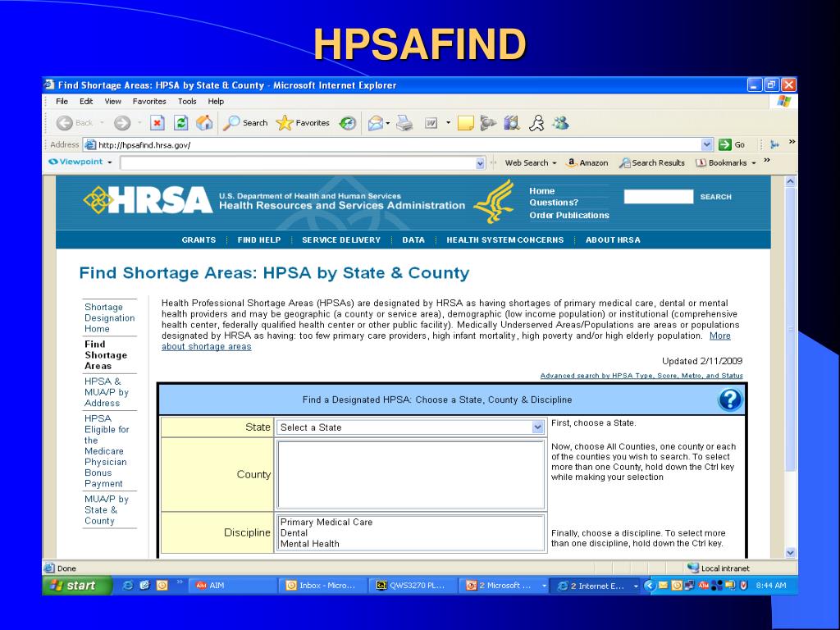Click the Forward arrow button
The height and width of the screenshot is (630, 840).
pyautogui.click(x=122, y=123)
